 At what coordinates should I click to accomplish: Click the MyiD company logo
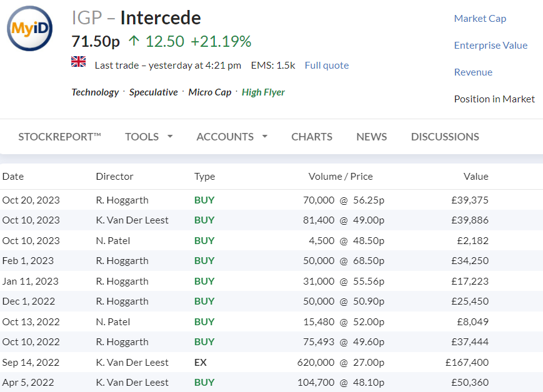tap(30, 28)
